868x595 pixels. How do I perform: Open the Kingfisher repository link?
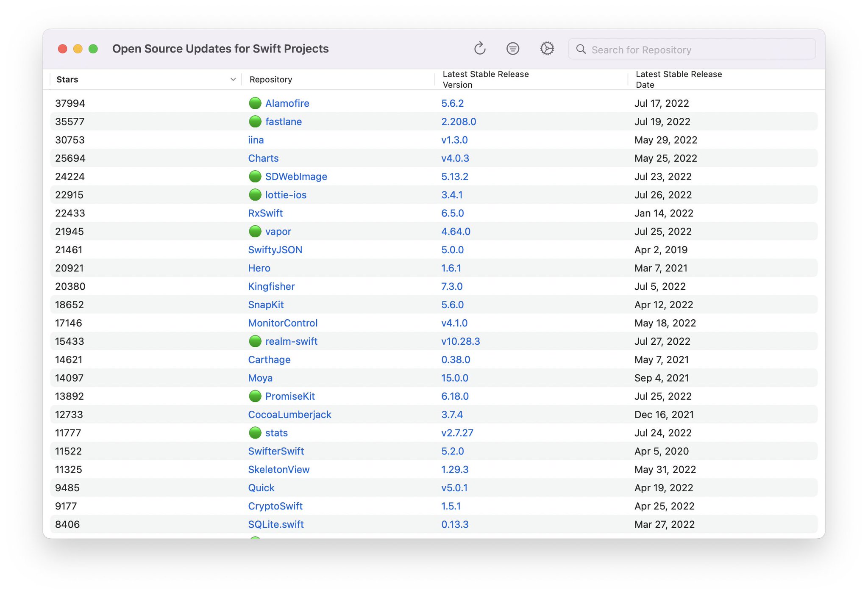(271, 286)
